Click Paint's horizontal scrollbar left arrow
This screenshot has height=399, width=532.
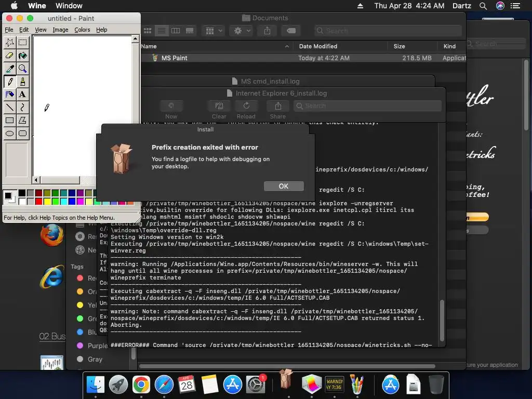tap(36, 180)
